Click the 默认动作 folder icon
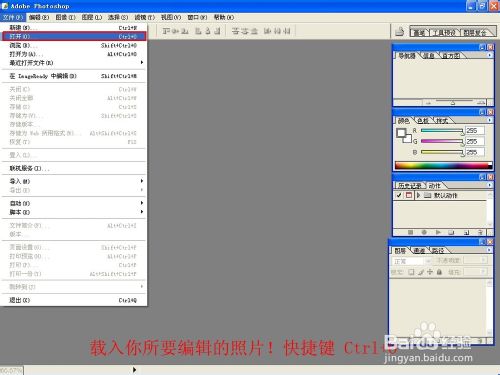 427,195
